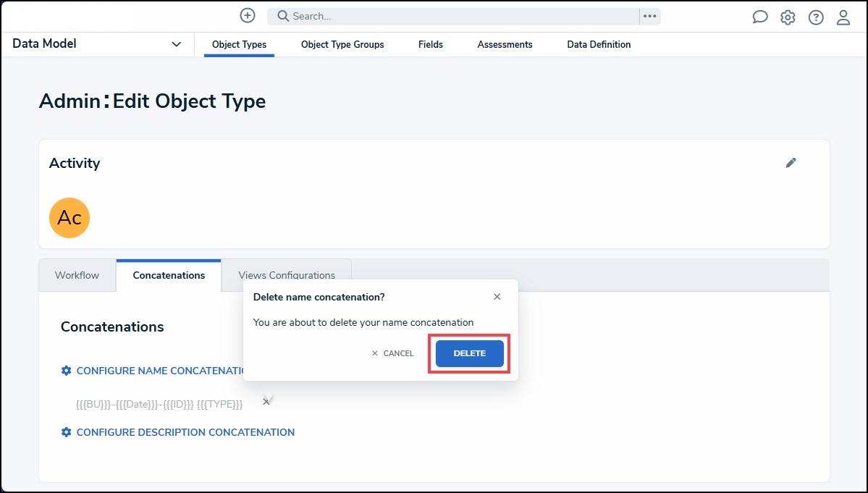Go to the Assessments tab
Viewport: 868px width, 493px height.
point(505,45)
